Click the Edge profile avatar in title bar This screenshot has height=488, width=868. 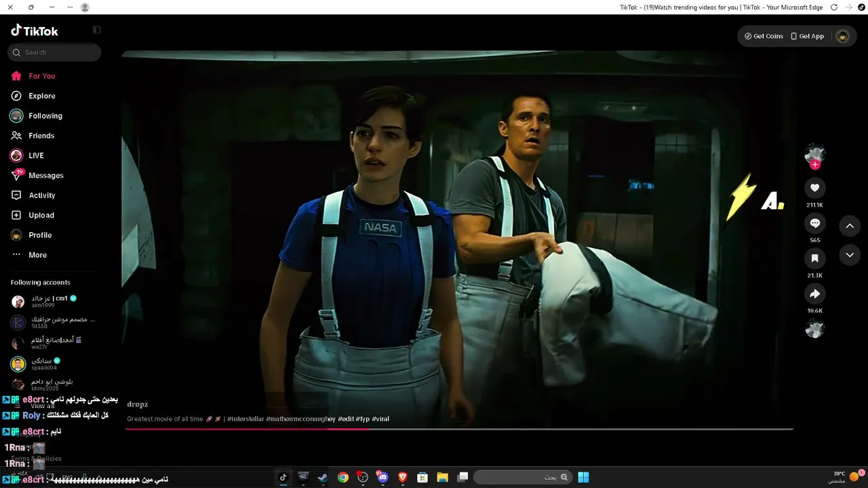[x=85, y=7]
